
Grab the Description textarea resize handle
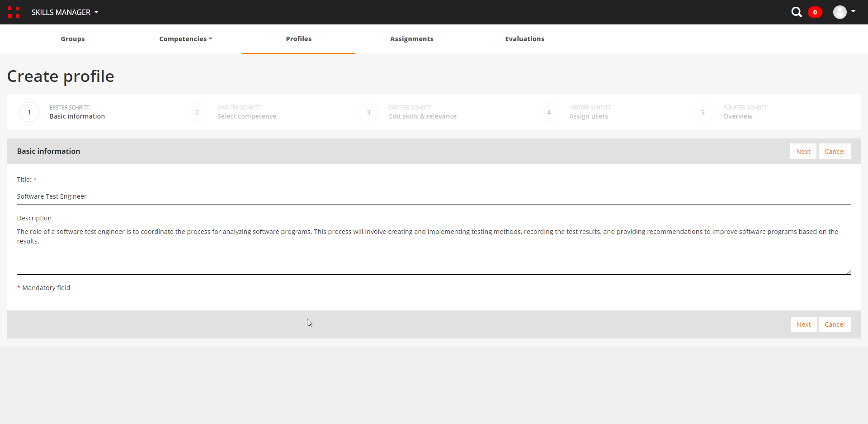click(x=849, y=272)
